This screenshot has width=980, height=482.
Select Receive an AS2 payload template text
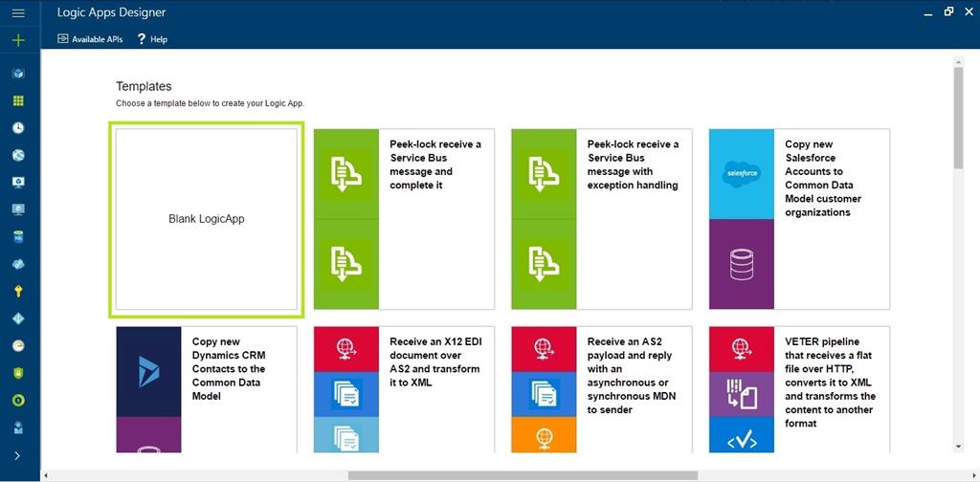click(632, 376)
